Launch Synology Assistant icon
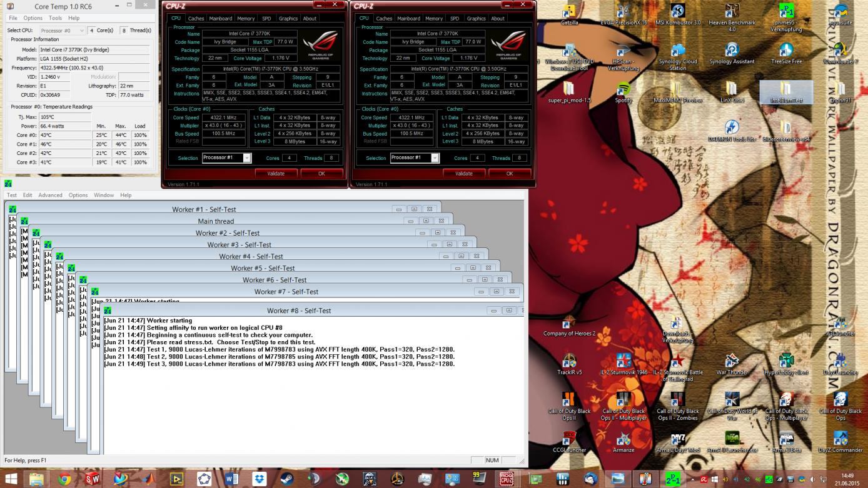Screen dimensions: 868x488 point(732,54)
